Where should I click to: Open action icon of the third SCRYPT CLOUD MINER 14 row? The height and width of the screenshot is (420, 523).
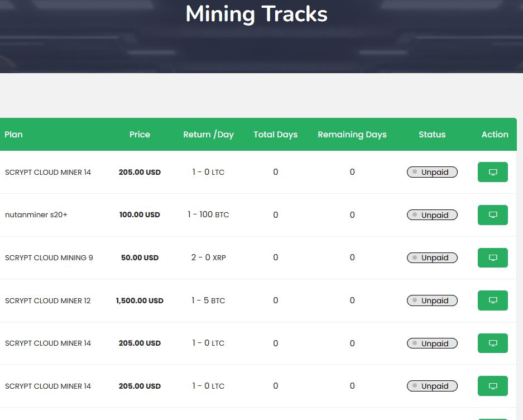coord(493,386)
